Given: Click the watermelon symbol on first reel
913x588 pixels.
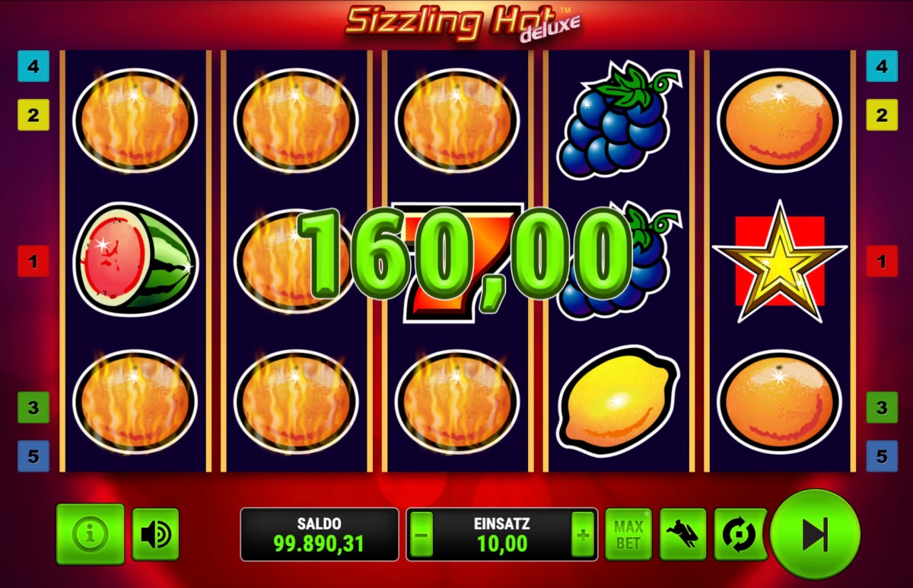Looking at the screenshot, I should (x=135, y=259).
